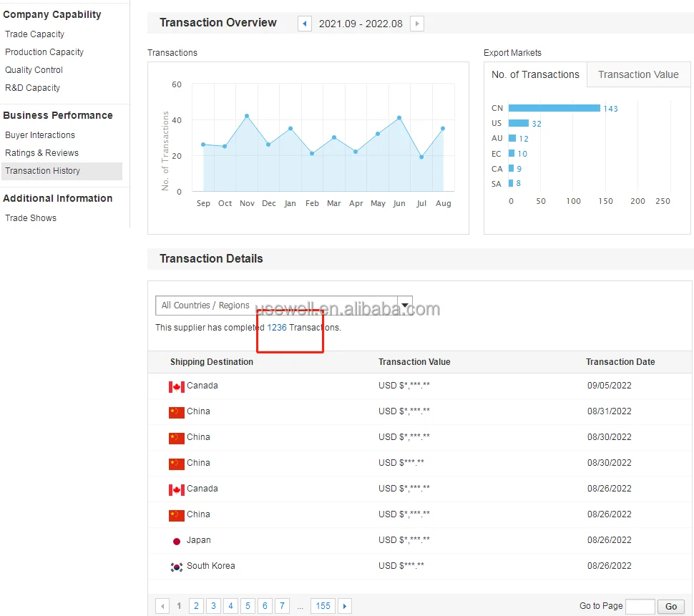Select the No. of Transactions tab
This screenshot has width=694, height=616.
pos(535,74)
